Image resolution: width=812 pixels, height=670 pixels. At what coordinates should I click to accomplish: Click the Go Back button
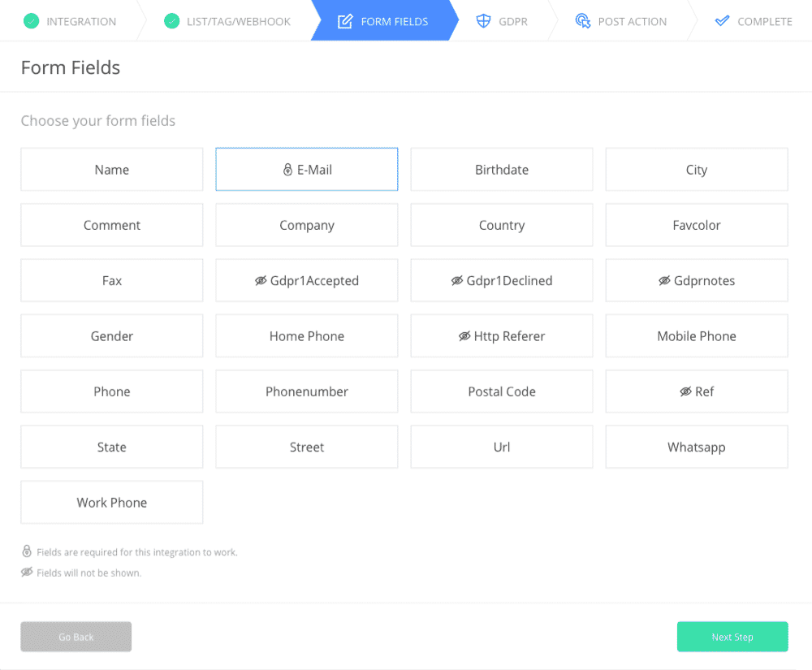(x=76, y=637)
